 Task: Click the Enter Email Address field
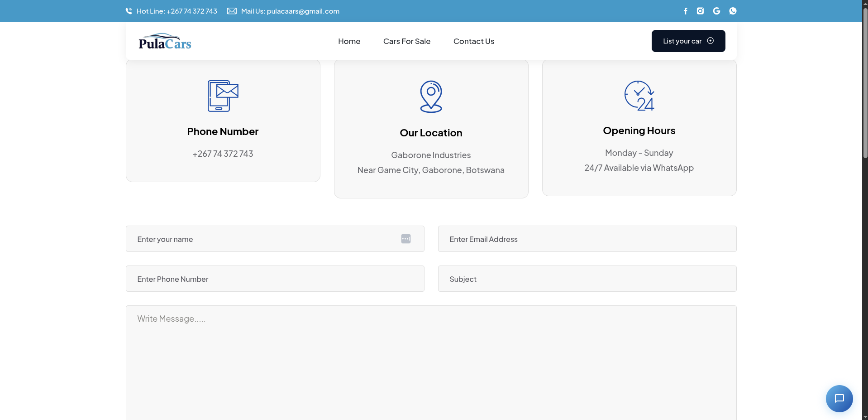pyautogui.click(x=587, y=239)
